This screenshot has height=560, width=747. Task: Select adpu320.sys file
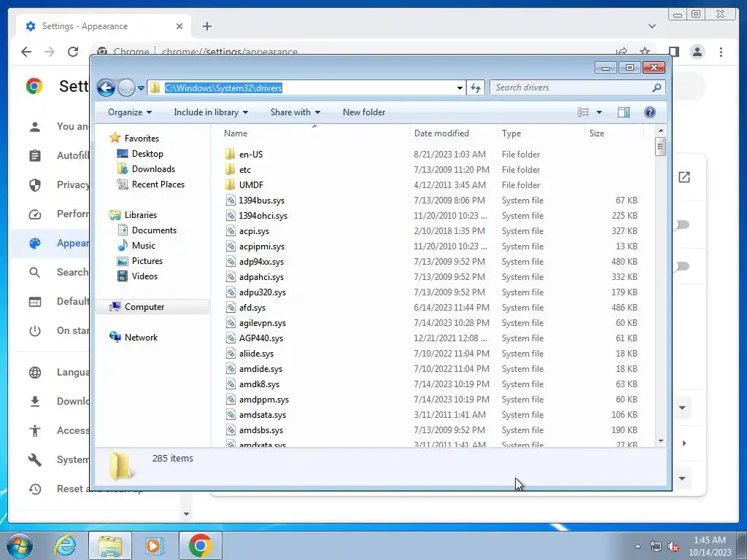(263, 292)
